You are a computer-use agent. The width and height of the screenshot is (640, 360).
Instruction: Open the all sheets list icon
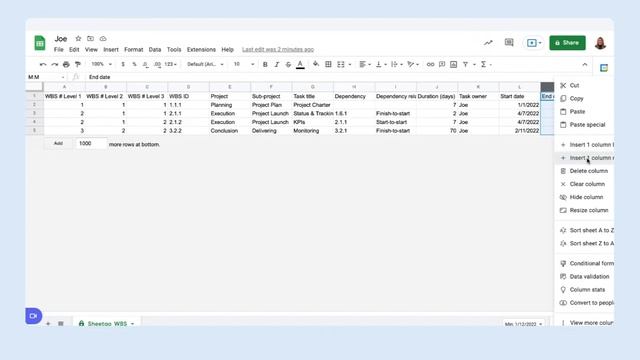pyautogui.click(x=61, y=323)
